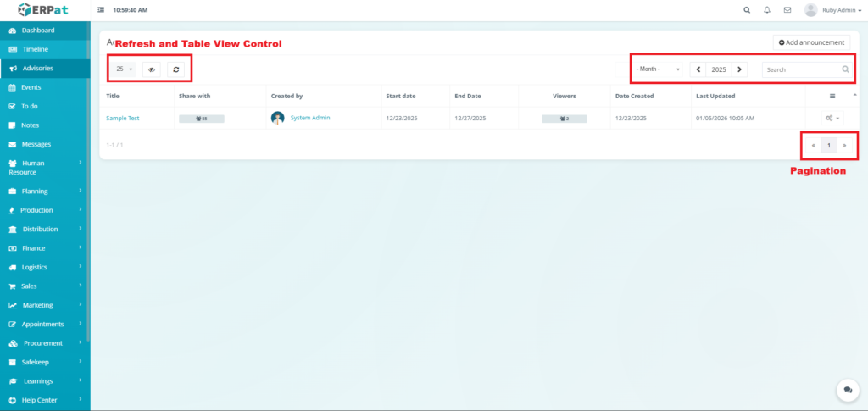Open the Sample Test announcement link
868x411 pixels.
[x=123, y=118]
